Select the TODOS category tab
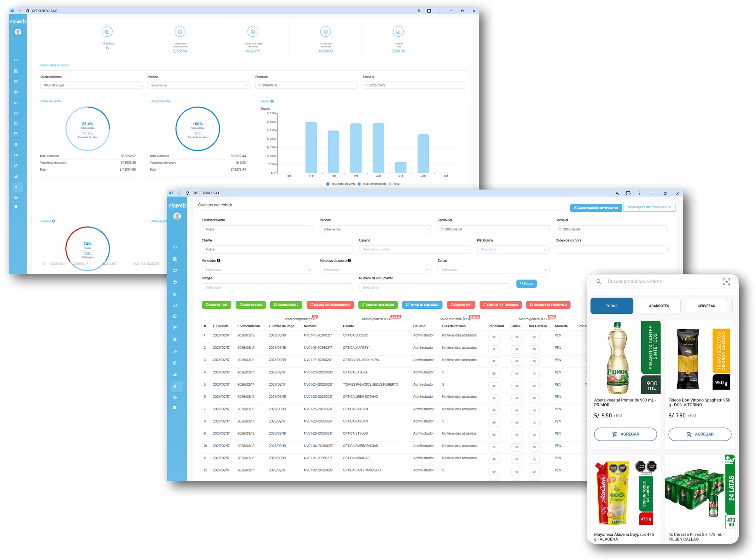 (x=612, y=306)
